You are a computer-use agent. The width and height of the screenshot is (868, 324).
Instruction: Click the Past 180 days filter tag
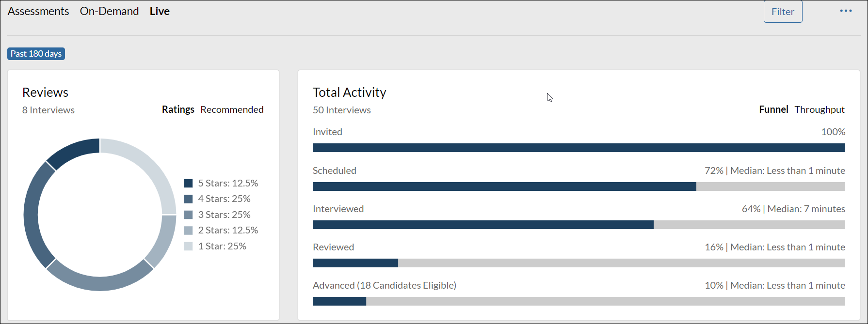[36, 54]
